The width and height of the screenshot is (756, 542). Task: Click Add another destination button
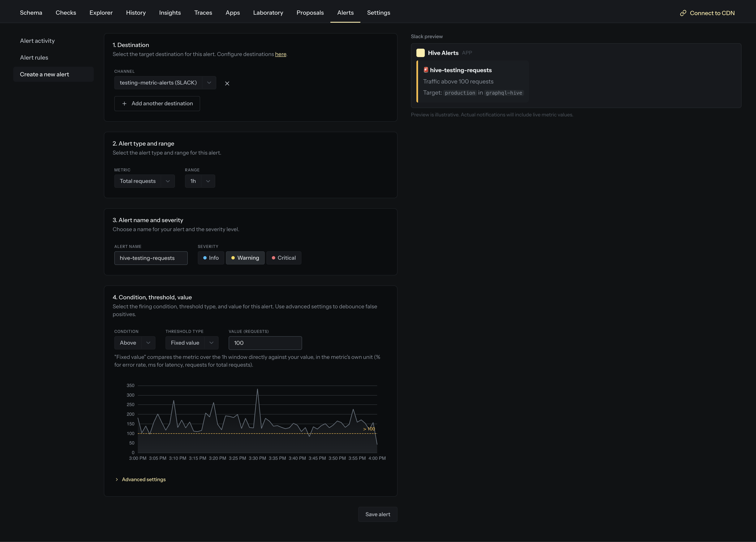[157, 104]
